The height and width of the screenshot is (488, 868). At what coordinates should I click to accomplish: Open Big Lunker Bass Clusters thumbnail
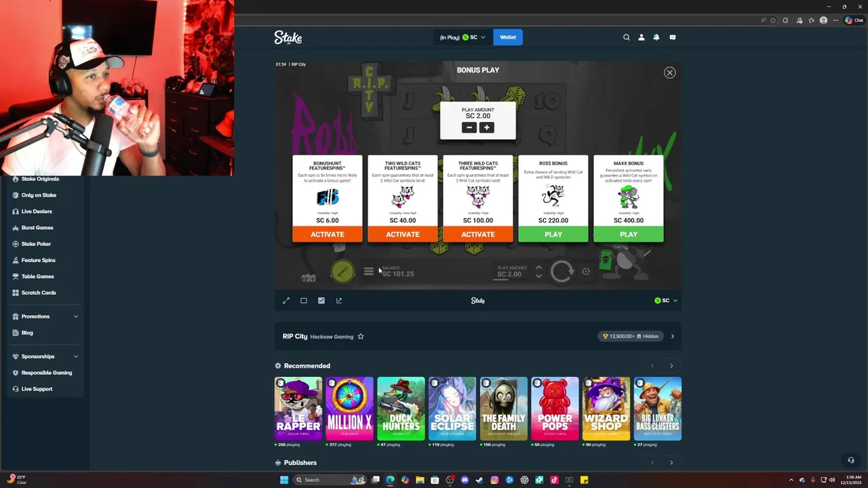coord(658,409)
